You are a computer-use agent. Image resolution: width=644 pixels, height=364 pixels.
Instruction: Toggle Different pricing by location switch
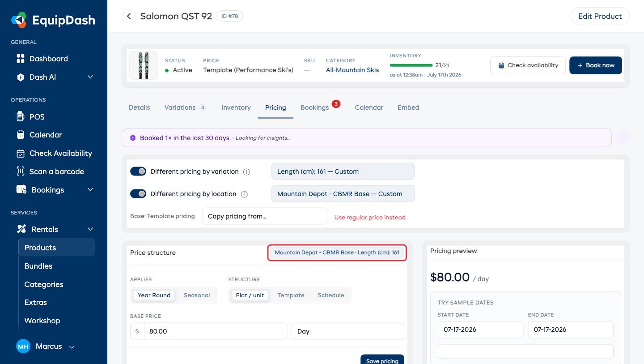(x=138, y=194)
